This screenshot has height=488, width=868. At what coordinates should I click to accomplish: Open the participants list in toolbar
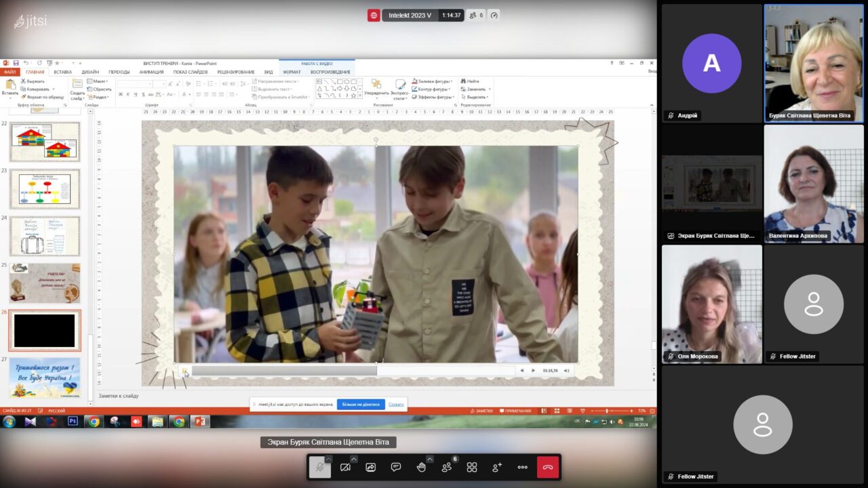coord(447,467)
